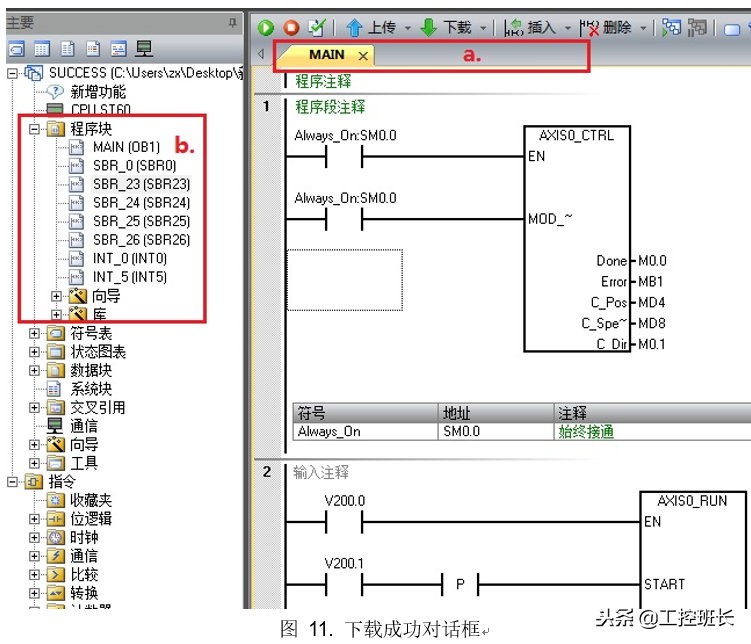The image size is (751, 644).
Task: Open MAIN (OB1) in the tree
Action: click(x=126, y=147)
